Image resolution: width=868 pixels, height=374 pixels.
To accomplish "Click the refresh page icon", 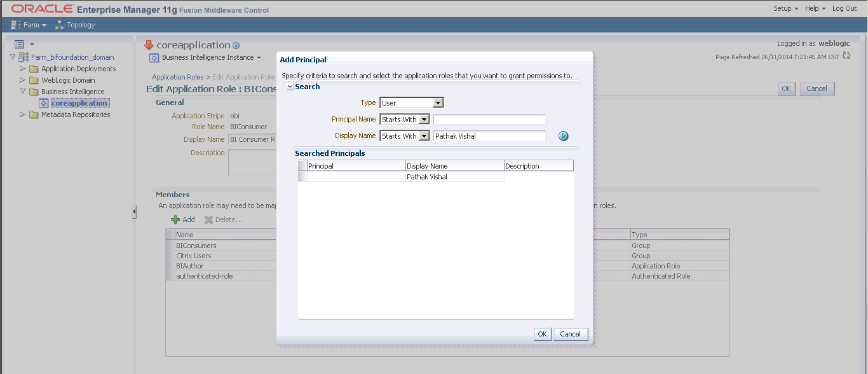I will pyautogui.click(x=846, y=56).
